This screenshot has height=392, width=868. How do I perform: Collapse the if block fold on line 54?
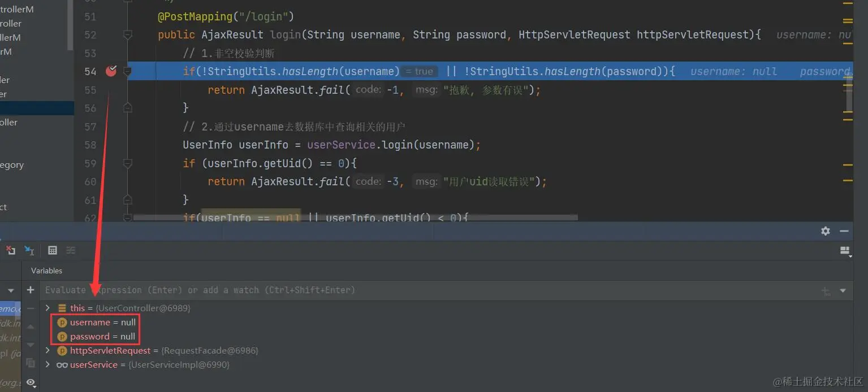(x=127, y=71)
